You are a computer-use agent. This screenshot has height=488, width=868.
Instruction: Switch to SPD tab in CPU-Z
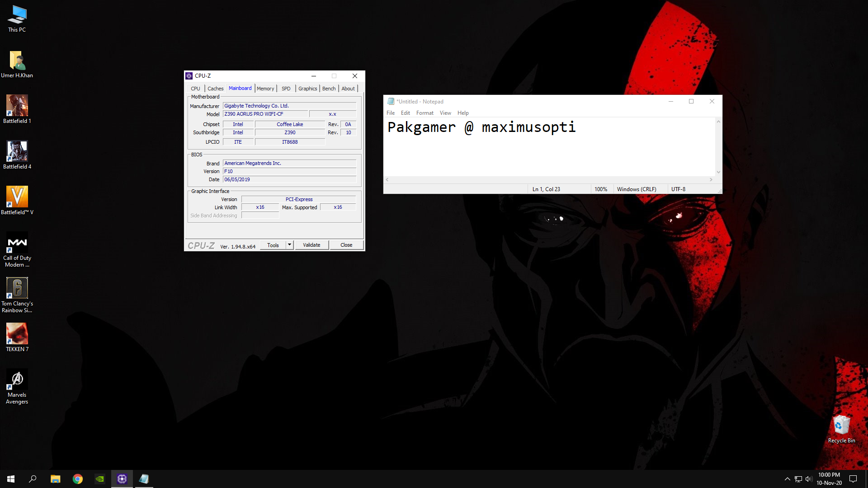coord(286,89)
